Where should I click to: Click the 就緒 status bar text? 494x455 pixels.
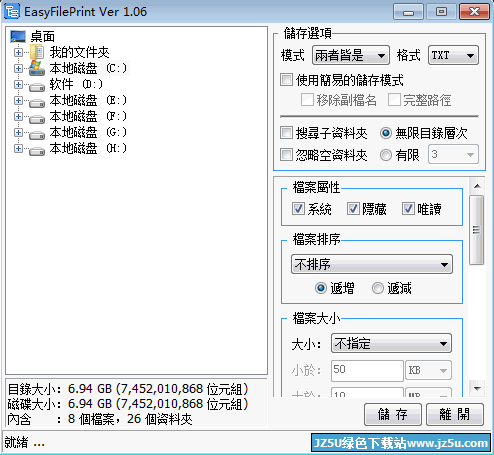[24, 443]
